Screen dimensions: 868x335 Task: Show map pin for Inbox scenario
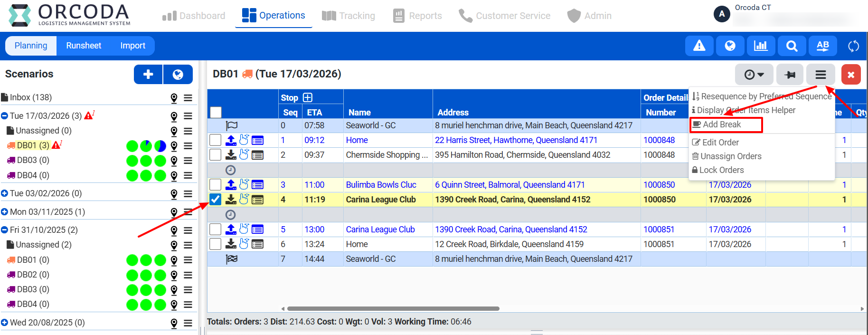point(174,98)
